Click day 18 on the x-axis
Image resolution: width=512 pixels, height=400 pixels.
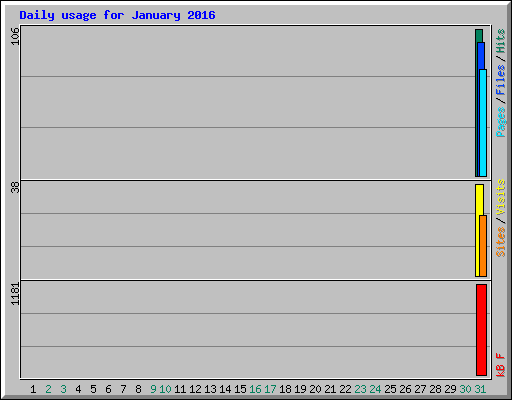[285, 389]
